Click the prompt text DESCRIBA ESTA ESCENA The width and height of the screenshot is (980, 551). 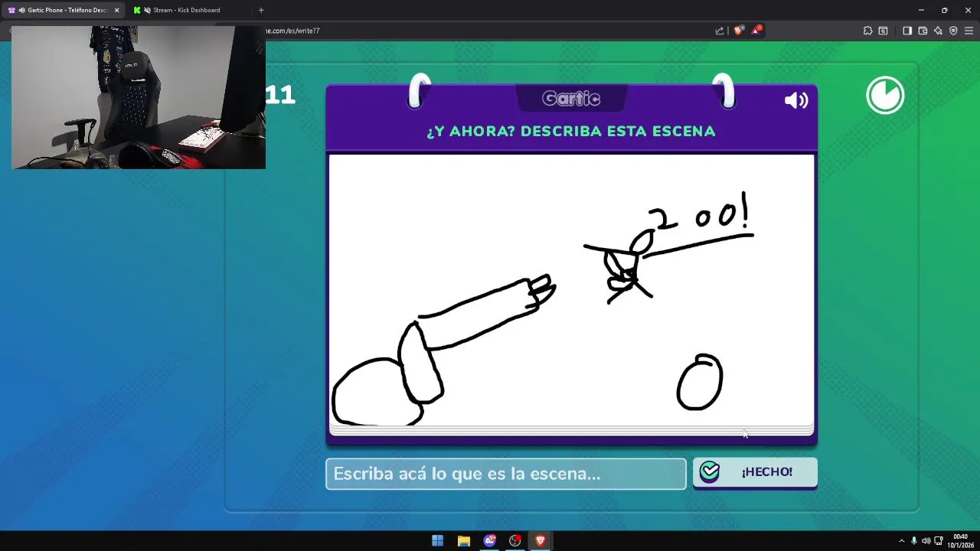click(x=618, y=131)
